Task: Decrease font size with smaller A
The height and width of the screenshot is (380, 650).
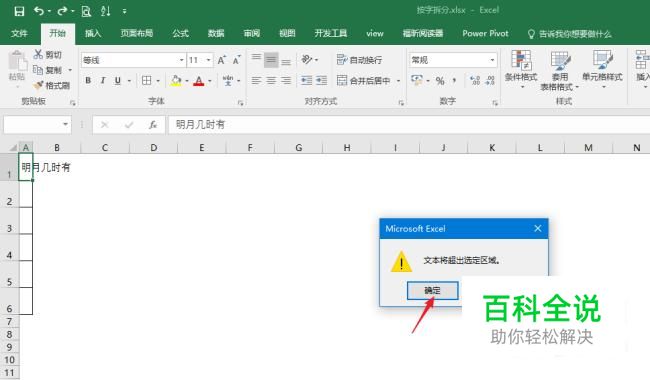Action: (237, 60)
